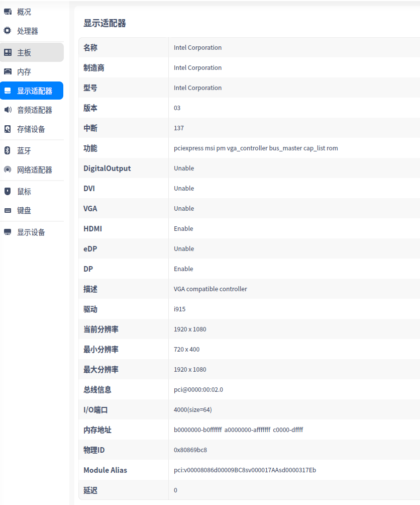Click the 鼠标 mouse icon
This screenshot has height=505, width=420.
8,191
